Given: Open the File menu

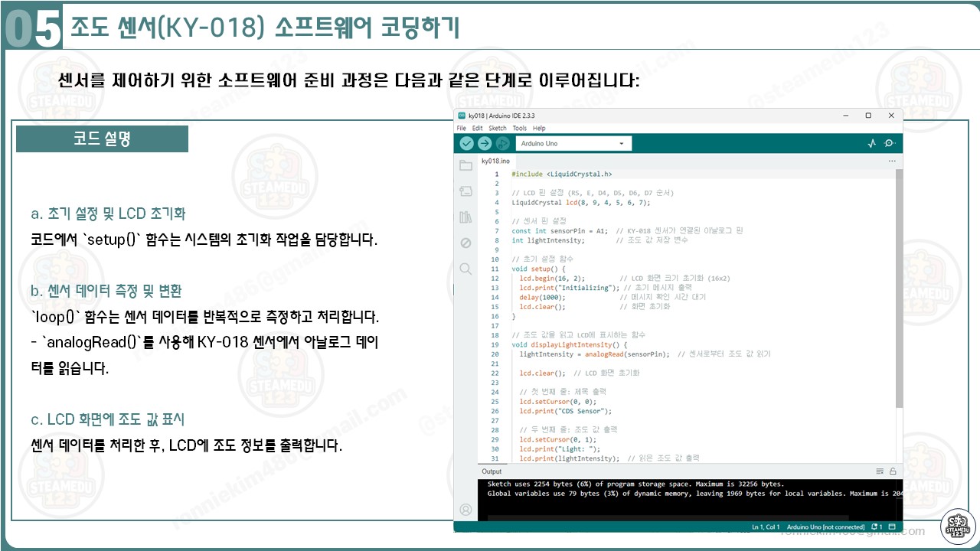Looking at the screenshot, I should click(x=461, y=129).
